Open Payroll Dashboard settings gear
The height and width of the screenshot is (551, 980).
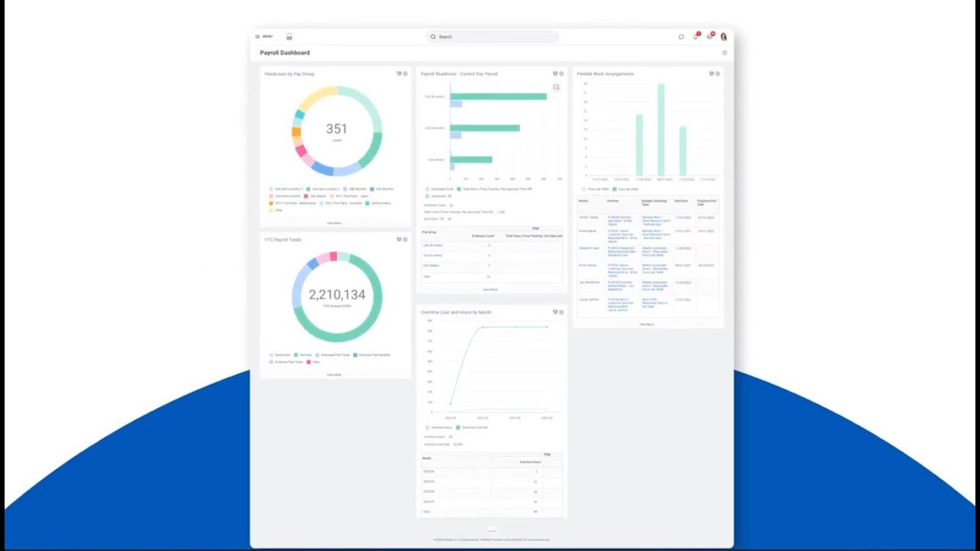pyautogui.click(x=724, y=53)
